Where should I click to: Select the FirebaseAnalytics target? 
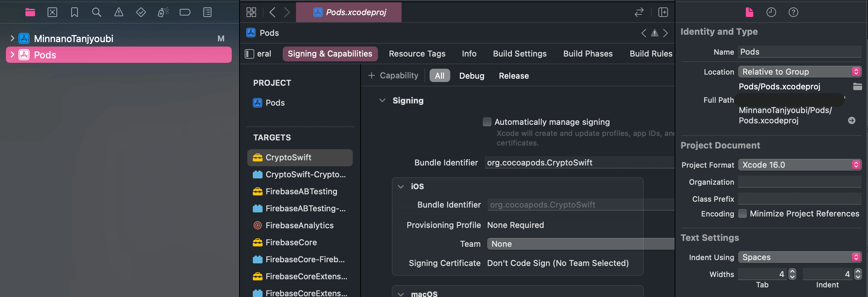[x=300, y=225]
